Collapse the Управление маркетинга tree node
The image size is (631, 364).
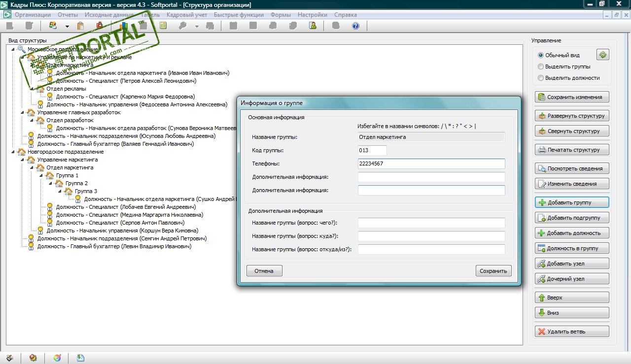click(x=22, y=160)
